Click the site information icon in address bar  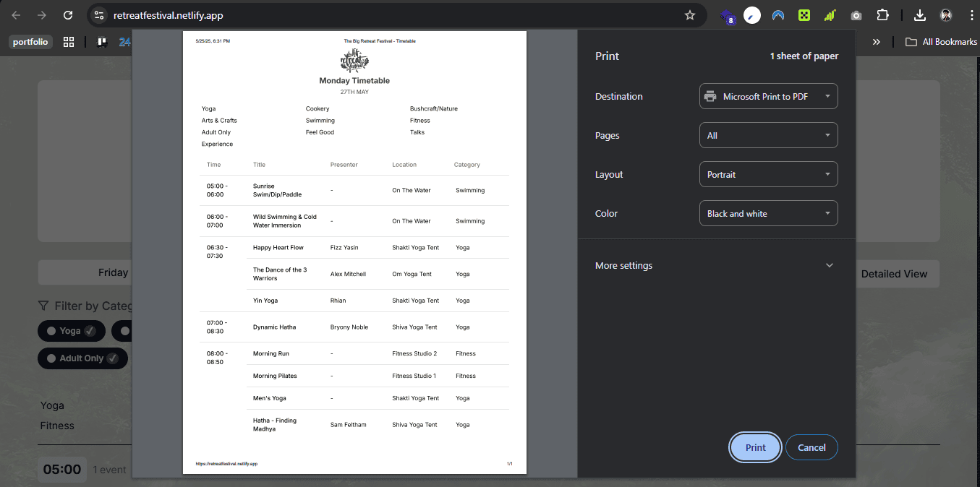pyautogui.click(x=100, y=15)
